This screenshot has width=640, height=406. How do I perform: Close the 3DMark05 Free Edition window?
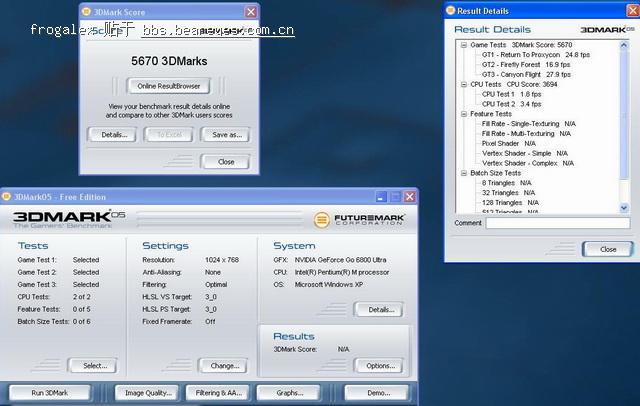(x=410, y=197)
